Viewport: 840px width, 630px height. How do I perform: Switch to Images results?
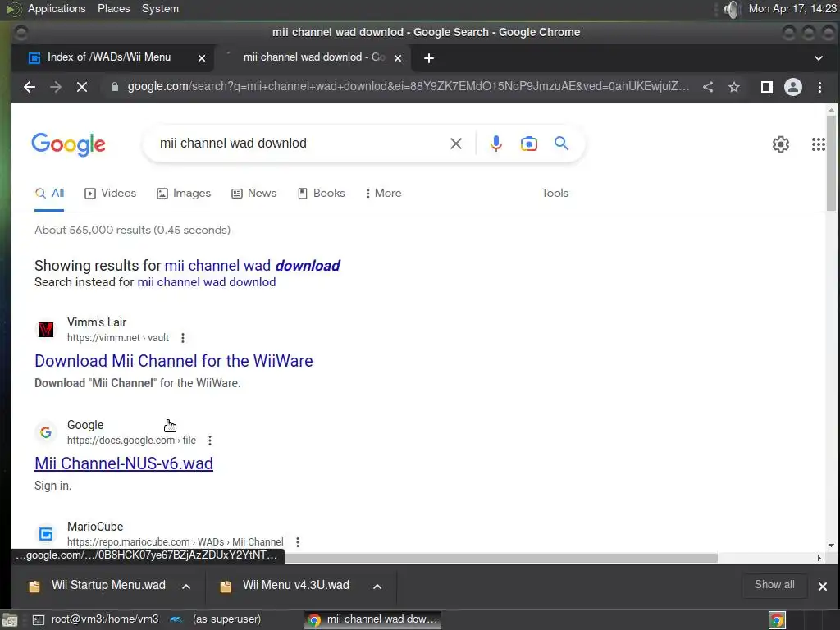coord(184,194)
